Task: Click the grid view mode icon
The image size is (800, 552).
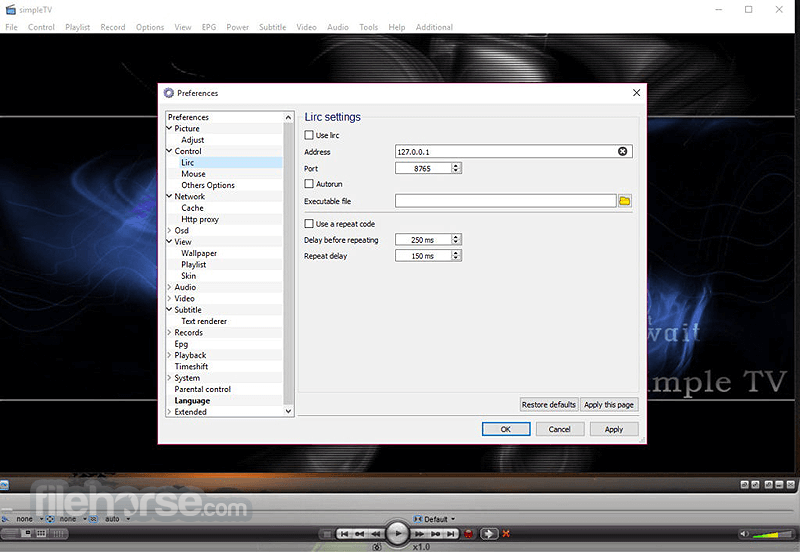Action: [41, 534]
